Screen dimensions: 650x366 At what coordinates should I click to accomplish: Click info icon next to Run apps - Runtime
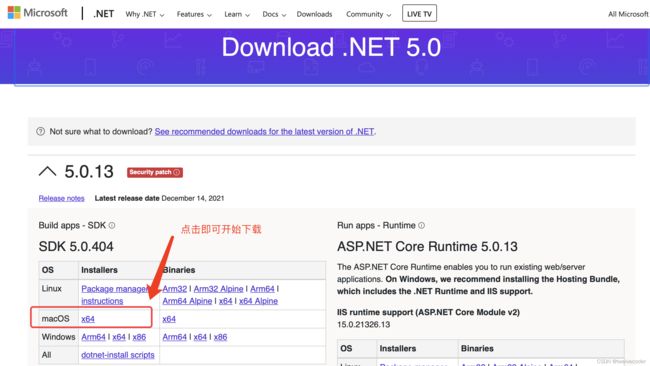[422, 225]
